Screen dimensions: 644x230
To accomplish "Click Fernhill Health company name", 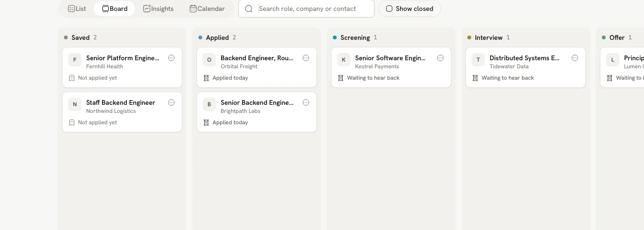I will (x=105, y=66).
